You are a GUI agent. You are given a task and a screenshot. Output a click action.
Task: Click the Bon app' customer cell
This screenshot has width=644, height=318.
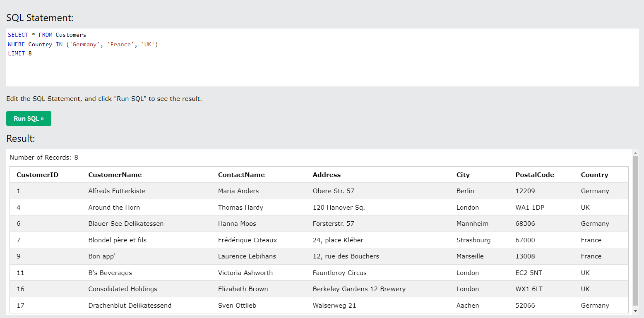[102, 256]
